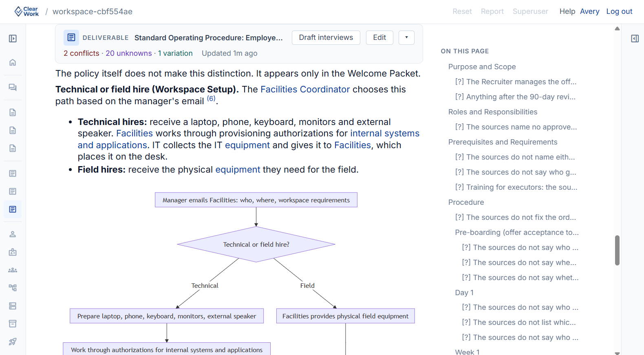Click the blue deliverable document icon
Viewport: 644px width, 355px height.
click(x=71, y=37)
